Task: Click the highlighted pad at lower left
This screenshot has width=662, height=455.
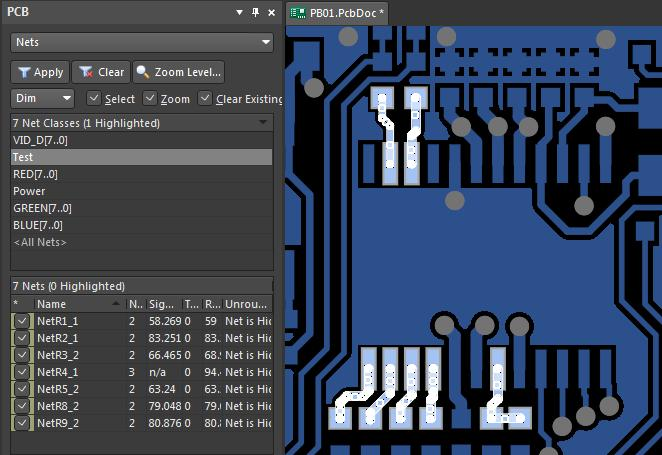Action: [x=339, y=417]
